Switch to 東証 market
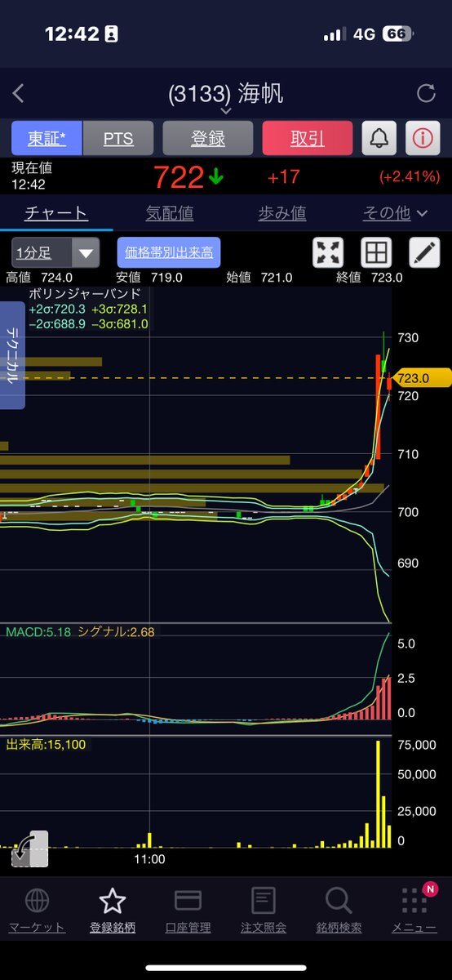Image resolution: width=452 pixels, height=980 pixels. [47, 138]
